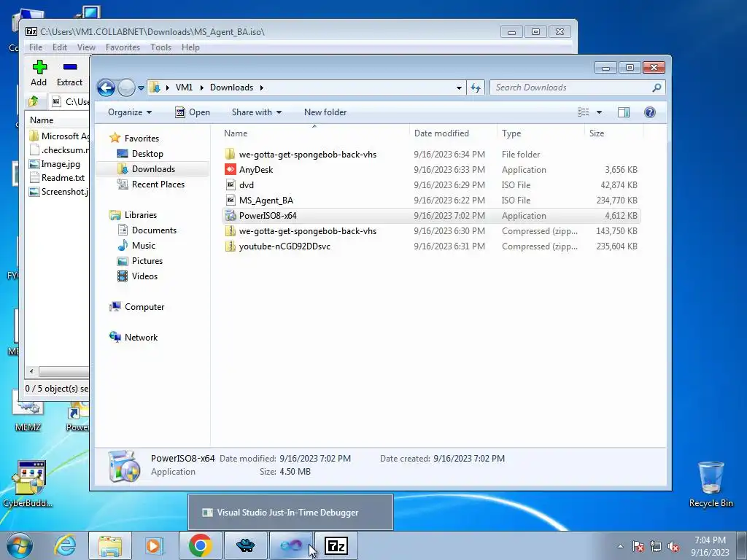Open the Recycle Bin desktop icon
Image resolution: width=747 pixels, height=560 pixels.
tap(711, 485)
